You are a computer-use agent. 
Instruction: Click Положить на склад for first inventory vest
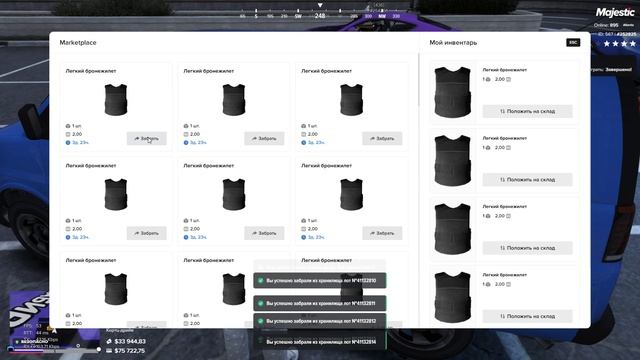527,111
